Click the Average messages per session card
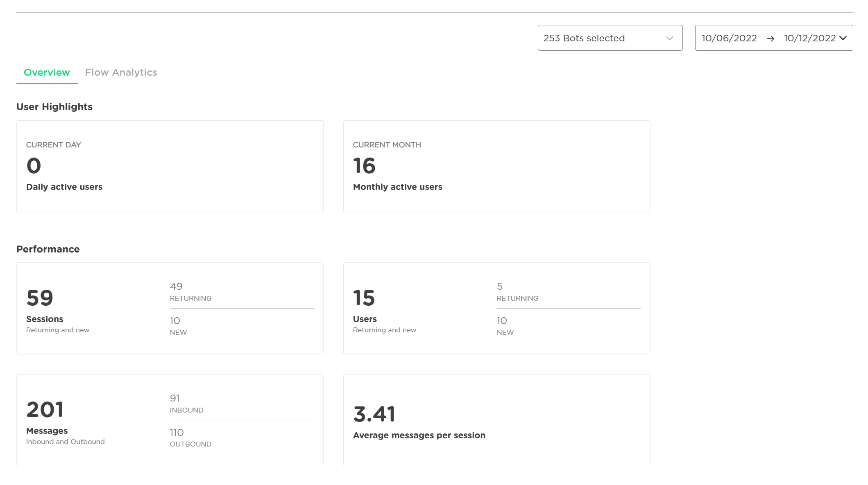The height and width of the screenshot is (485, 868). click(496, 420)
